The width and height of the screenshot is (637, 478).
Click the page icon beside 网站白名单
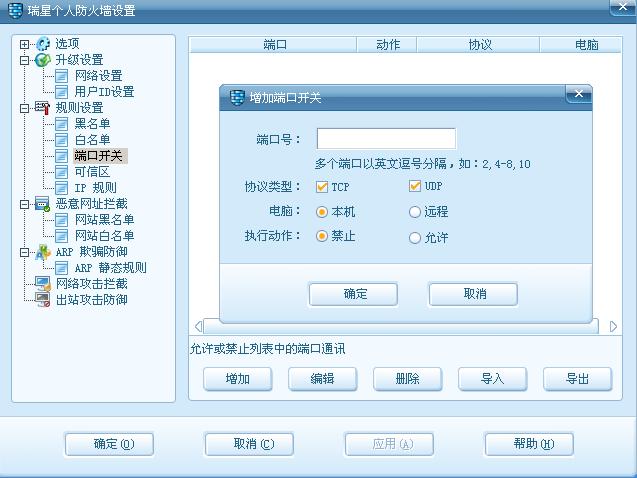click(61, 236)
